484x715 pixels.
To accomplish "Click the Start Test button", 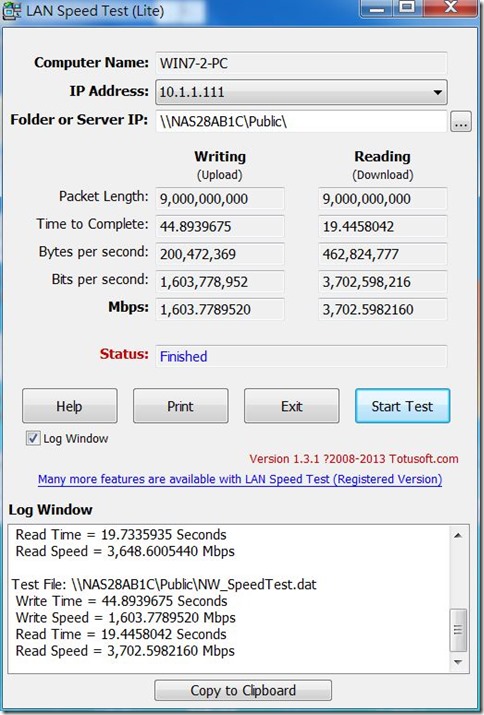I will tap(402, 406).
